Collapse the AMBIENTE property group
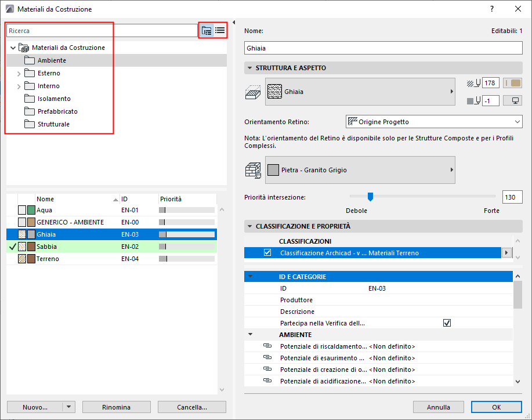The height and width of the screenshot is (420, 532). coord(251,335)
